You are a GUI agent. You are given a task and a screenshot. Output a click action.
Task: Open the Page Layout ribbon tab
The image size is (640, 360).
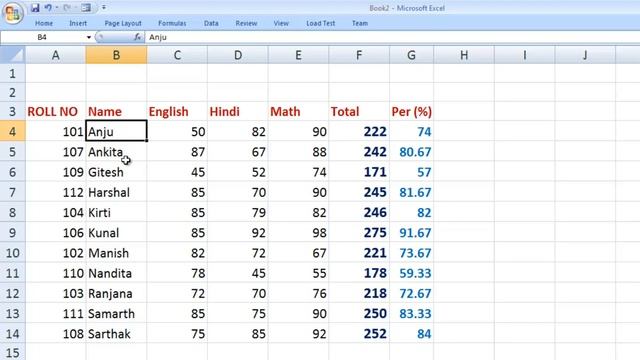click(x=123, y=23)
